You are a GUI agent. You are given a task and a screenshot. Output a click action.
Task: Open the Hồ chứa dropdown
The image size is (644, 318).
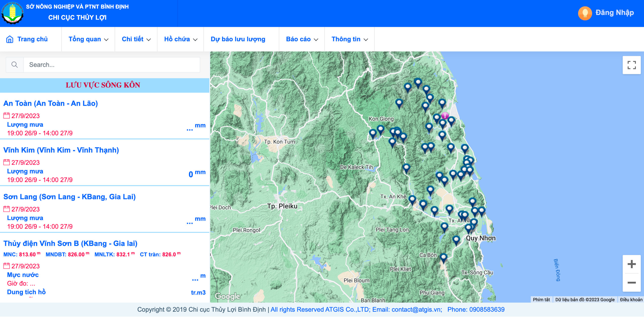coord(180,39)
